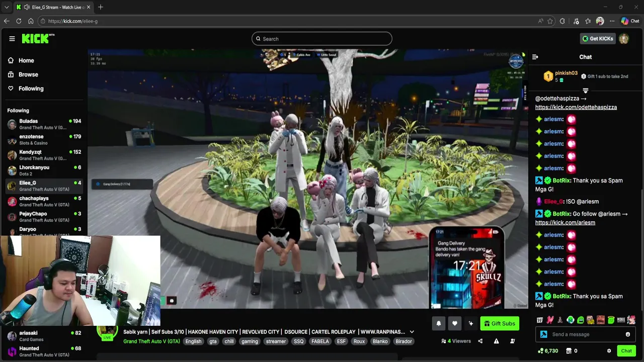Open enzotense channel in Following list

coord(44,140)
